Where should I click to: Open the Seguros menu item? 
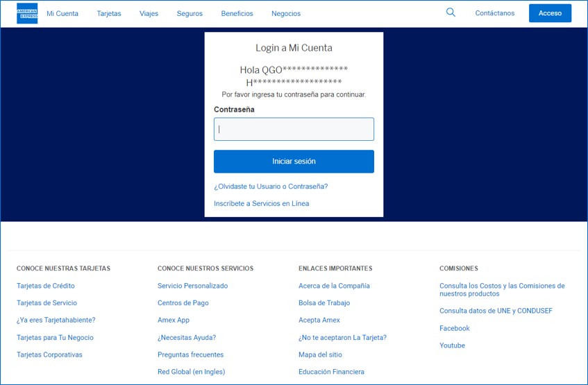click(190, 13)
